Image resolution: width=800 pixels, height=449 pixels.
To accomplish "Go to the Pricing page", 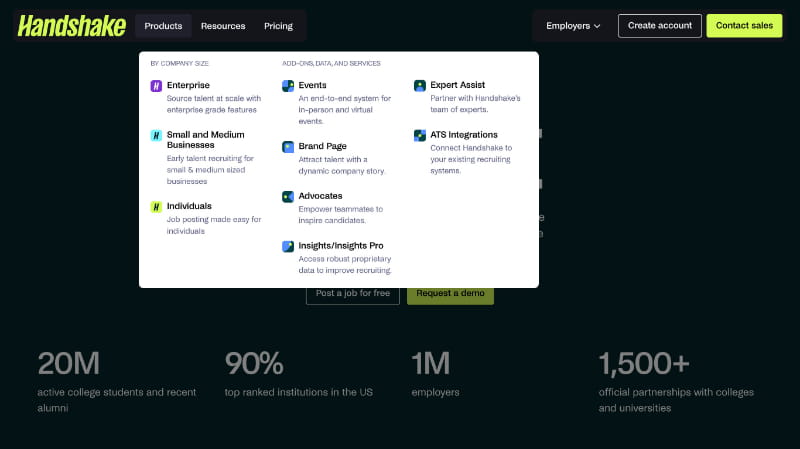I will click(279, 26).
